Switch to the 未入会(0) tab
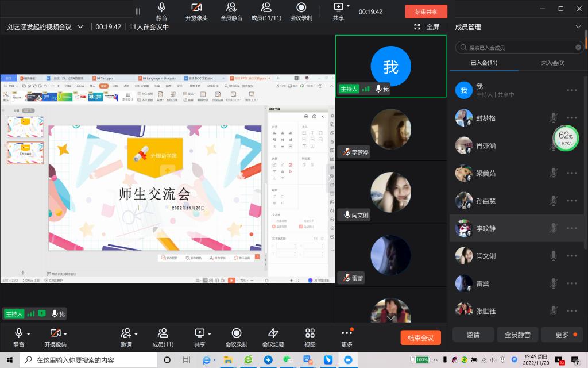Image resolution: width=588 pixels, height=368 pixels. [x=552, y=63]
